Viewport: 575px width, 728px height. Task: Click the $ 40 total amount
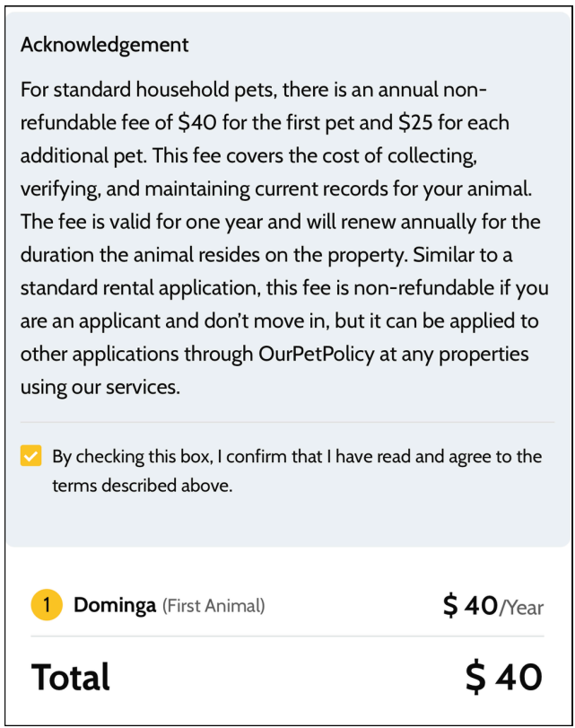[504, 678]
